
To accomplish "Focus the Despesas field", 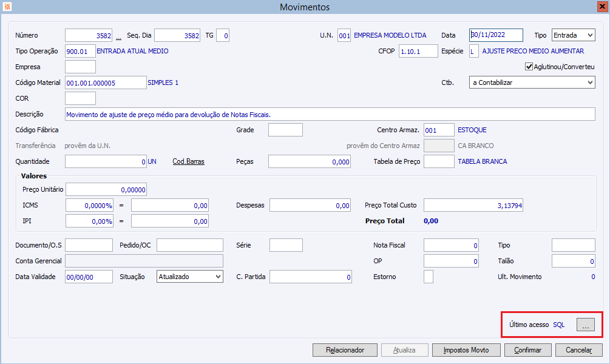I will click(x=310, y=205).
